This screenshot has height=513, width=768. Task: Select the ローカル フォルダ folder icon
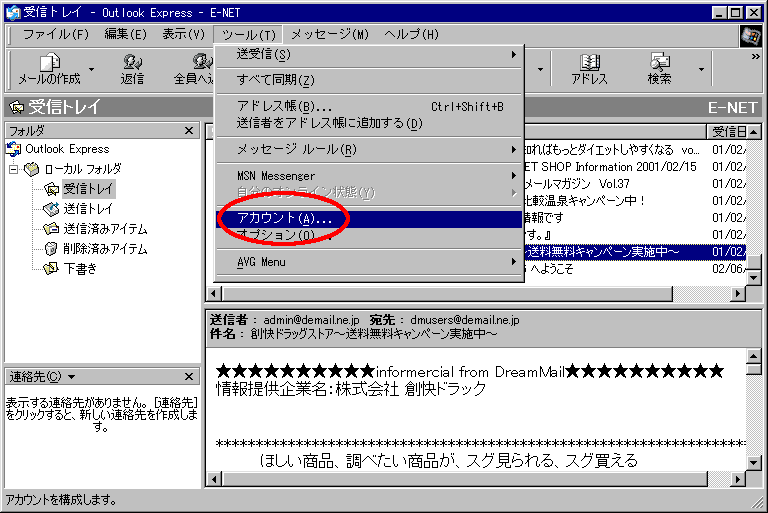32,170
